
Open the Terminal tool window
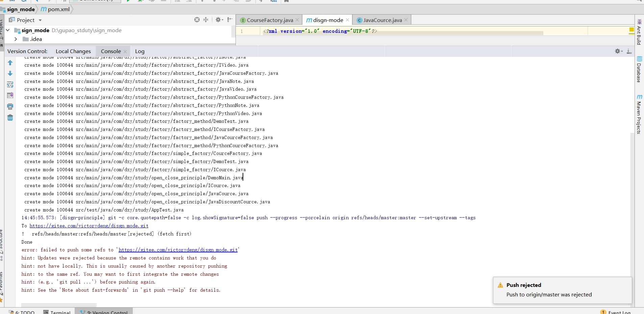pyautogui.click(x=57, y=312)
